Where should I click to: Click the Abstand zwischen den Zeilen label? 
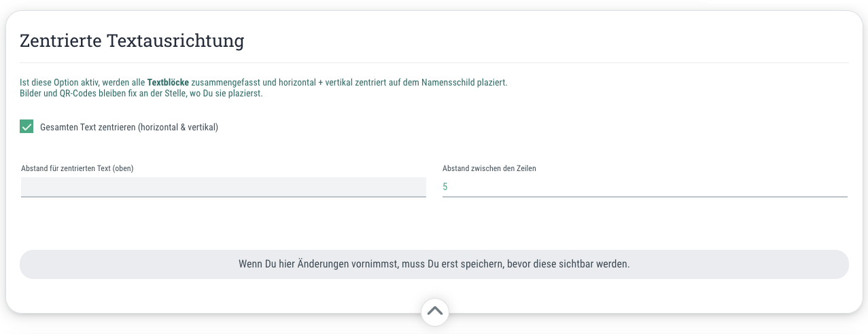pyautogui.click(x=489, y=168)
